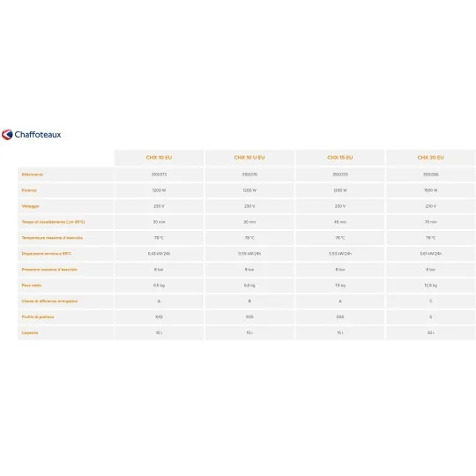The height and width of the screenshot is (476, 476).
Task: Select the XXS profile under CHX 15 EU
Action: click(x=340, y=317)
